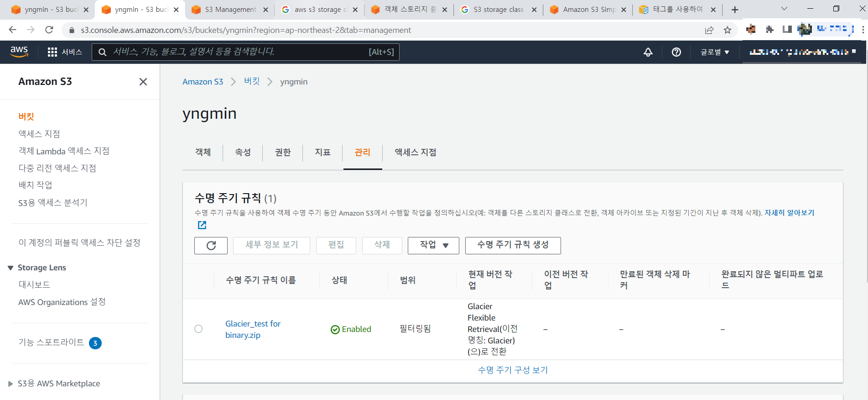The image size is (868, 400).
Task: Open the help question mark icon
Action: click(676, 52)
